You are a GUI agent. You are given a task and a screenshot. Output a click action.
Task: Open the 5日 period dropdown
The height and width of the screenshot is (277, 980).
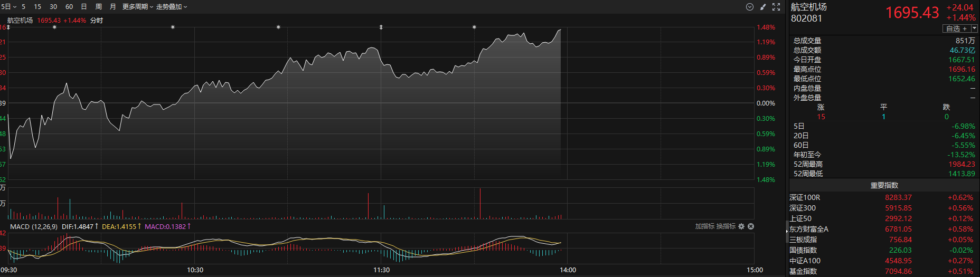coord(8,7)
